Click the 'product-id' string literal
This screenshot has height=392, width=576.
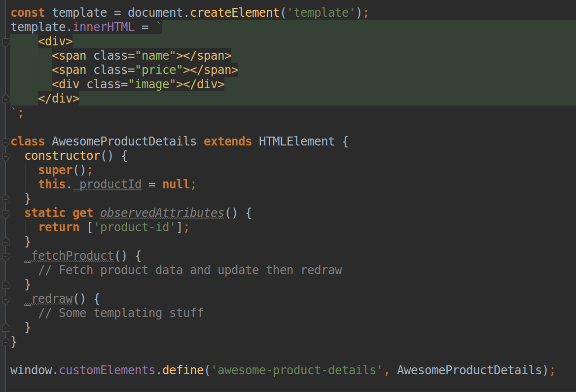(135, 227)
